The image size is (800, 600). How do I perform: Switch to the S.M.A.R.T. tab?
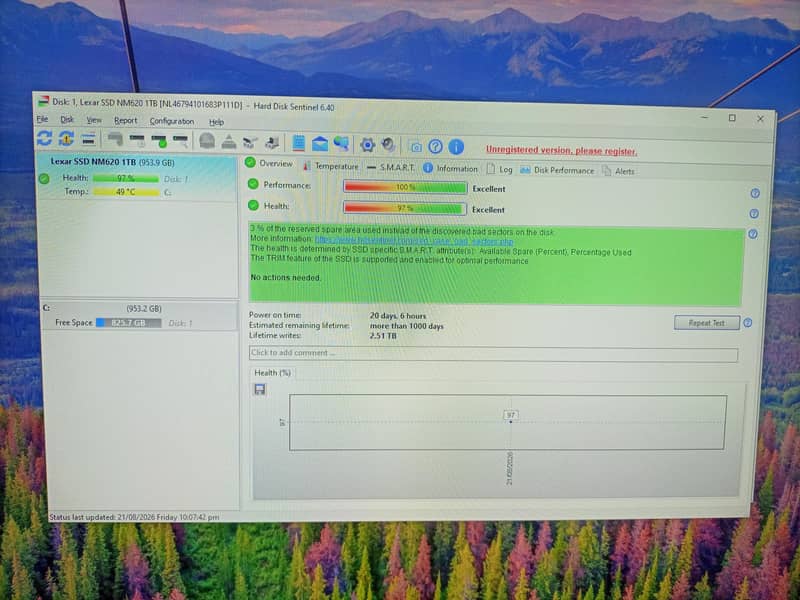[391, 167]
